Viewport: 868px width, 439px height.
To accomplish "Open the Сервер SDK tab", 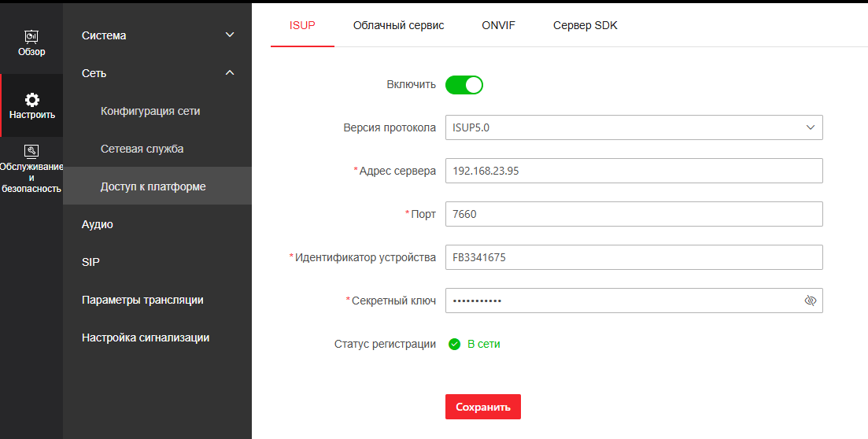I will coord(585,25).
